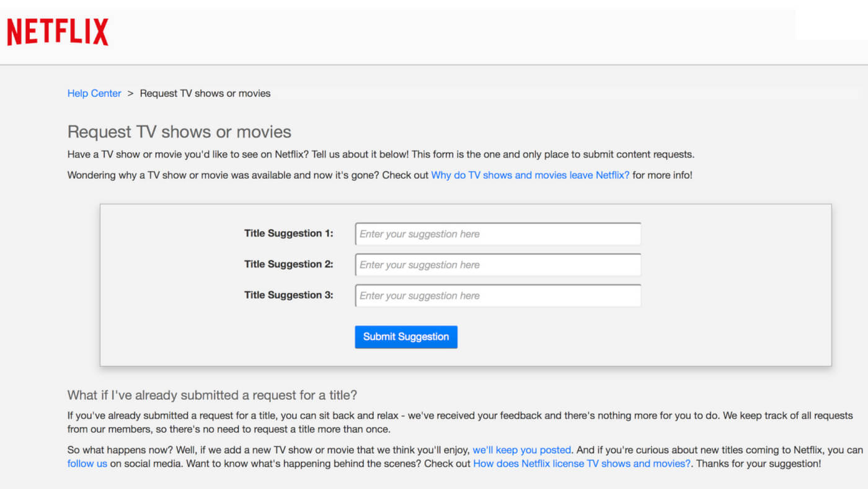Click the Netflix logo

click(58, 32)
